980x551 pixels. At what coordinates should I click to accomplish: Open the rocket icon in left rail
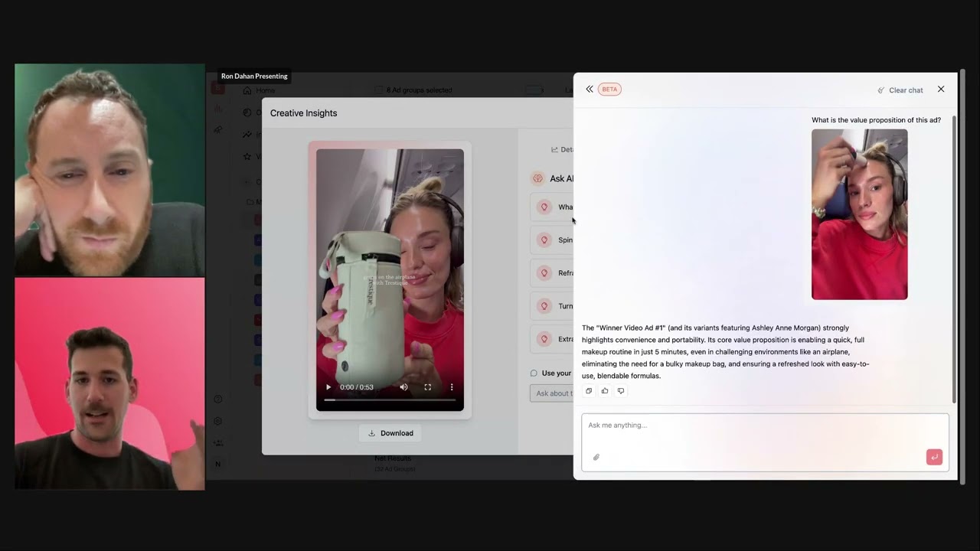click(x=218, y=130)
